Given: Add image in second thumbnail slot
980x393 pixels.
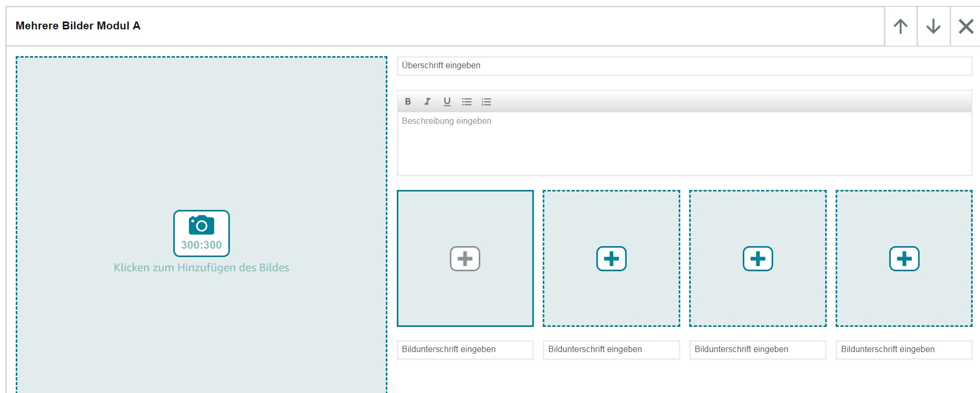Looking at the screenshot, I should 612,259.
